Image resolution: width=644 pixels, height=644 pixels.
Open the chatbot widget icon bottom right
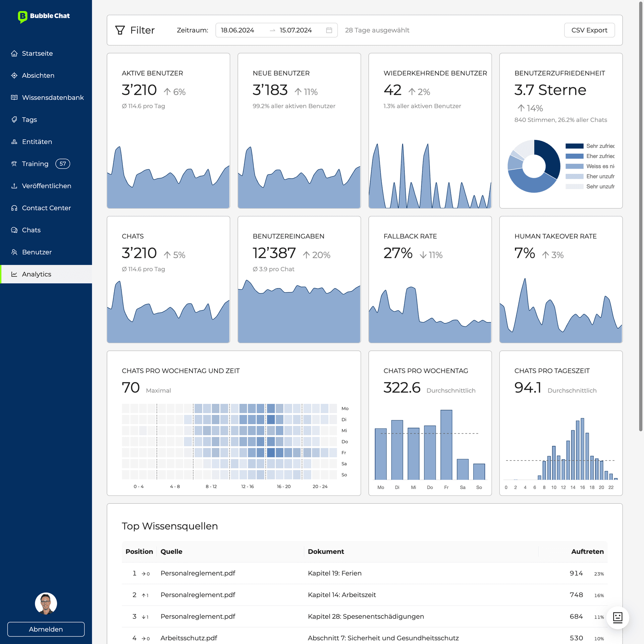(x=618, y=617)
